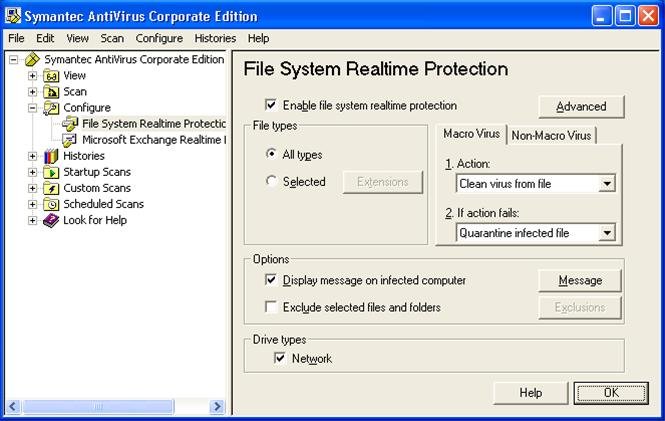Click the tree pane left scroll arrow
665x421 pixels.
[x=13, y=407]
